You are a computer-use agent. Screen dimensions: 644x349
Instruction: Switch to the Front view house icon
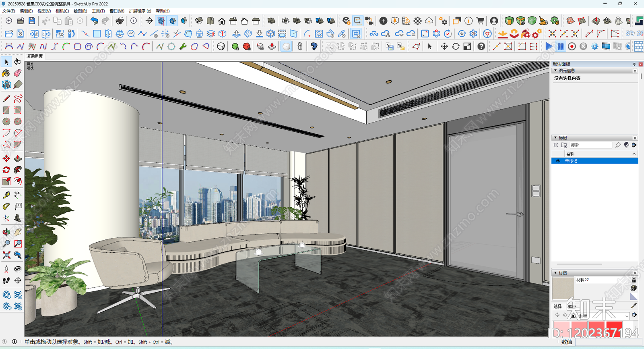pyautogui.click(x=222, y=21)
